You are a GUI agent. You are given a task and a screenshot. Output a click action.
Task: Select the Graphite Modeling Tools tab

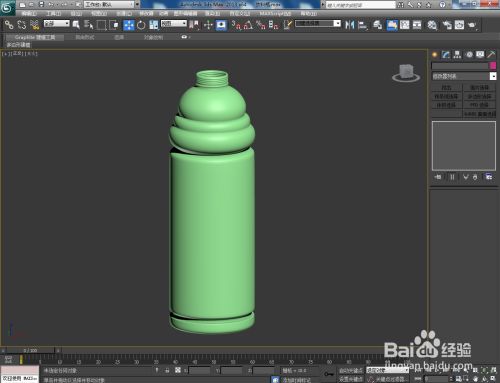pyautogui.click(x=35, y=37)
